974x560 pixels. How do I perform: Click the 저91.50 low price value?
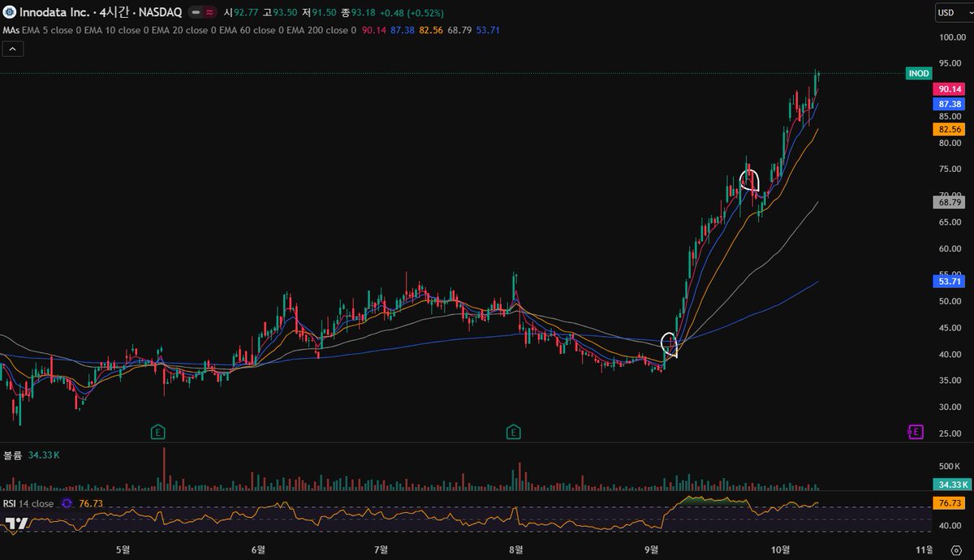(x=318, y=13)
